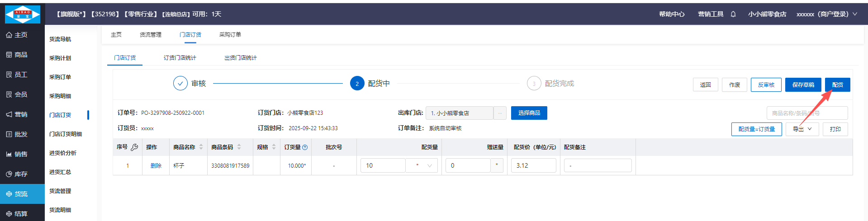Click the notification bell icon

(x=733, y=14)
